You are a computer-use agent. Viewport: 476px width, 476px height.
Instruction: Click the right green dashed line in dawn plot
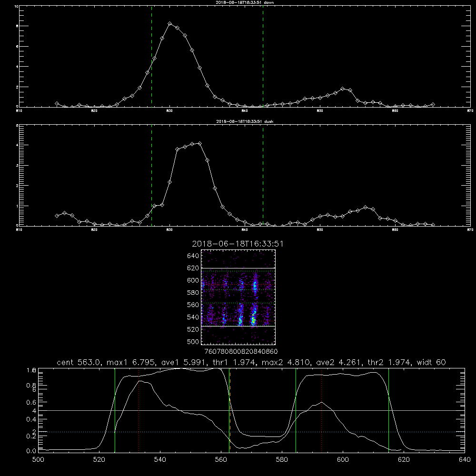click(x=263, y=56)
